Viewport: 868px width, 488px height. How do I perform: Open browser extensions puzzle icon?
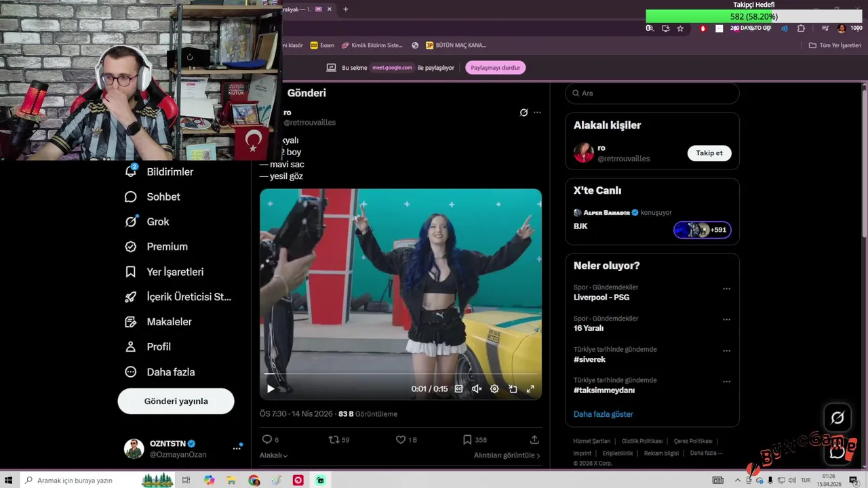pyautogui.click(x=801, y=28)
